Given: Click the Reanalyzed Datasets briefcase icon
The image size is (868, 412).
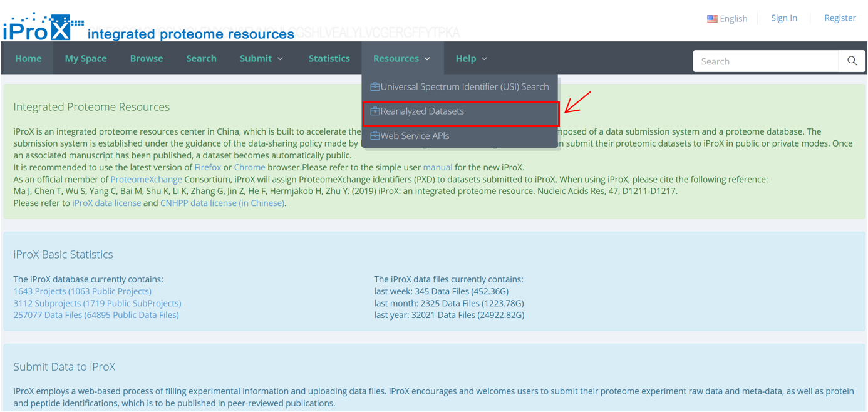Looking at the screenshot, I should click(x=375, y=111).
